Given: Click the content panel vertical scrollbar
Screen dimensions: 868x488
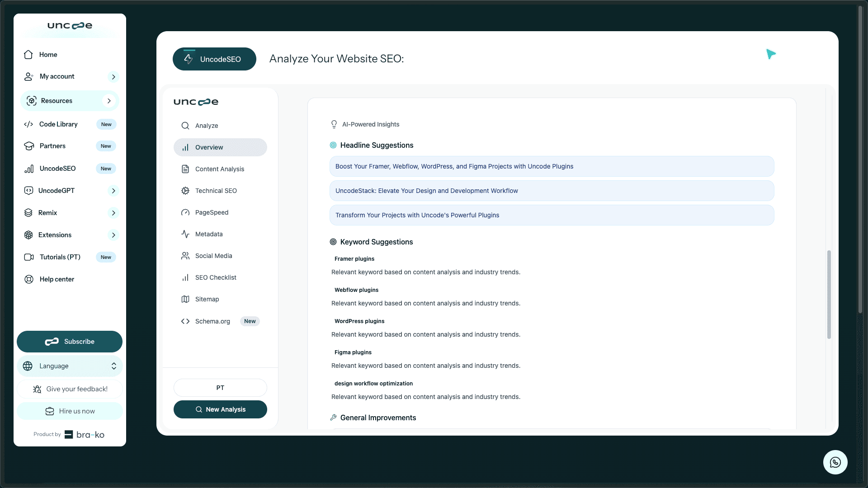Looking at the screenshot, I should coord(829,294).
